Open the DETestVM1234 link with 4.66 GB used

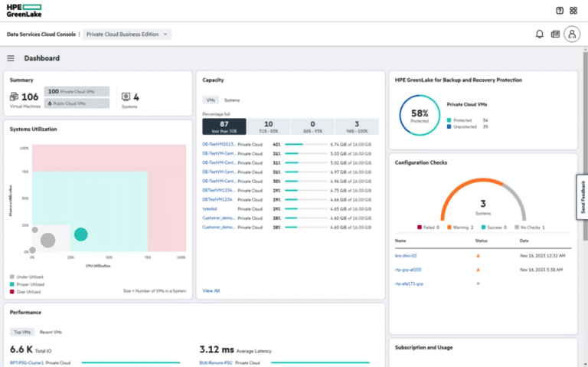pyautogui.click(x=217, y=200)
